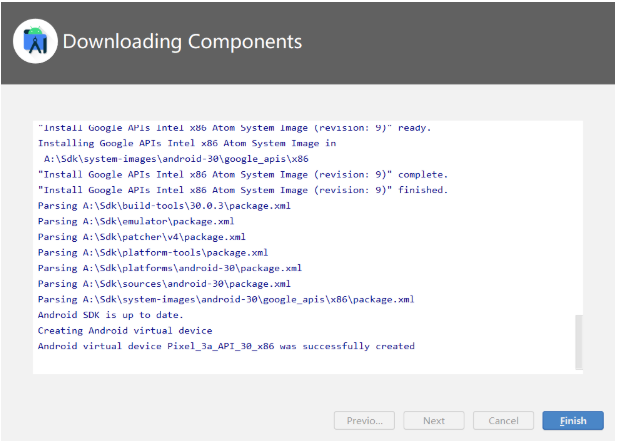
Task: Click the Android Studio logo icon
Action: pyautogui.click(x=35, y=41)
